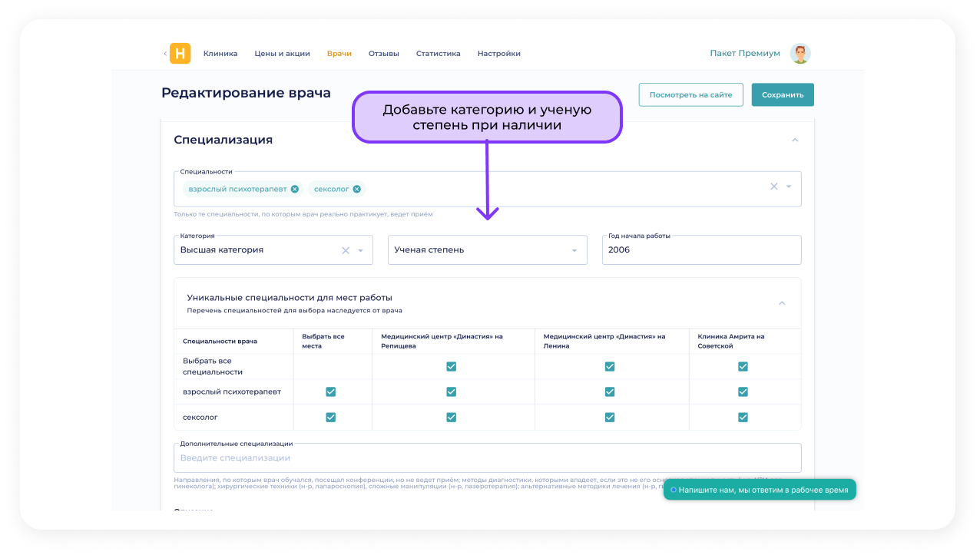Click the Выбрать все места column header
The image size is (980, 555).
click(323, 341)
